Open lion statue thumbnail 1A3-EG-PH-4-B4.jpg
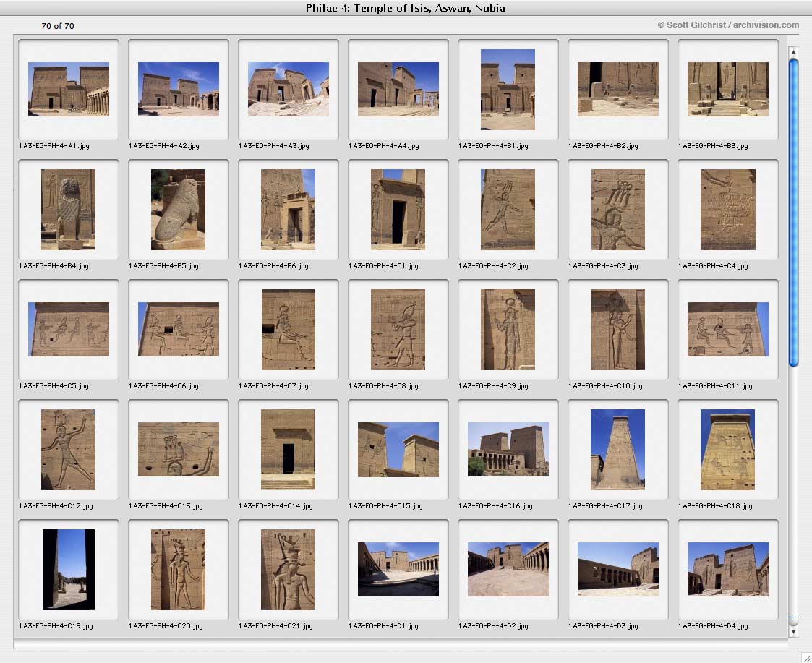 tap(69, 209)
